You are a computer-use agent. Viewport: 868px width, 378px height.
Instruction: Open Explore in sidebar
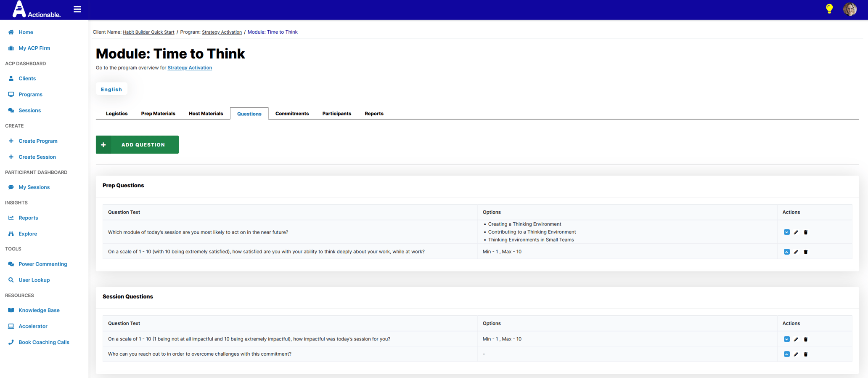(x=28, y=234)
